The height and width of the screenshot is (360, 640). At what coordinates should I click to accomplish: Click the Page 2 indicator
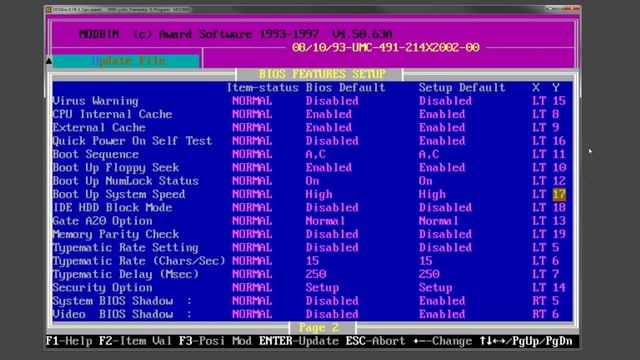coord(319,328)
